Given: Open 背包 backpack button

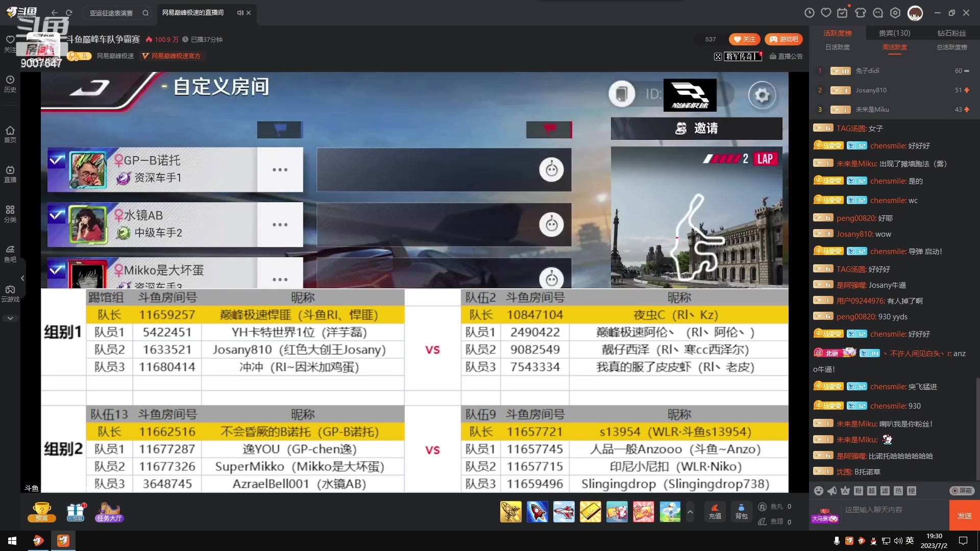Looking at the screenshot, I should point(741,512).
